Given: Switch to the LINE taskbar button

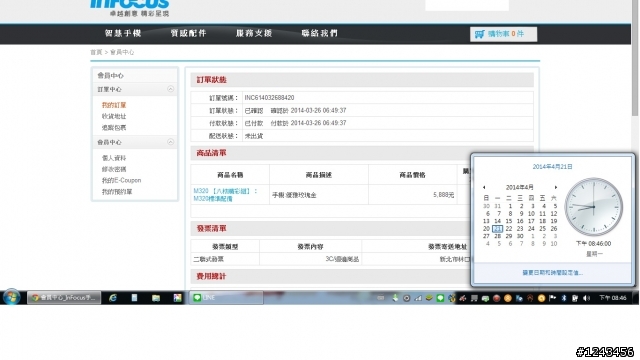Looking at the screenshot, I should 227,298.
